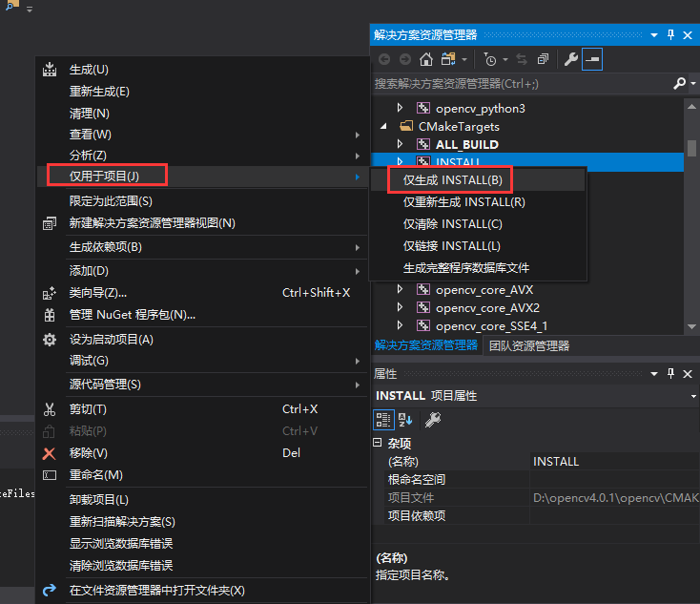The height and width of the screenshot is (604, 700).
Task: Expand the opencv_core_AVX2 tree node
Action: 400,307
